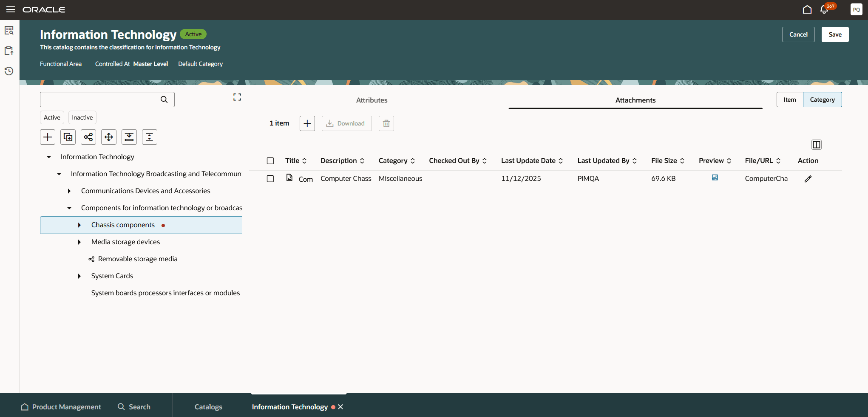868x417 pixels.
Task: Delete attachment using trash icon
Action: [x=386, y=123]
